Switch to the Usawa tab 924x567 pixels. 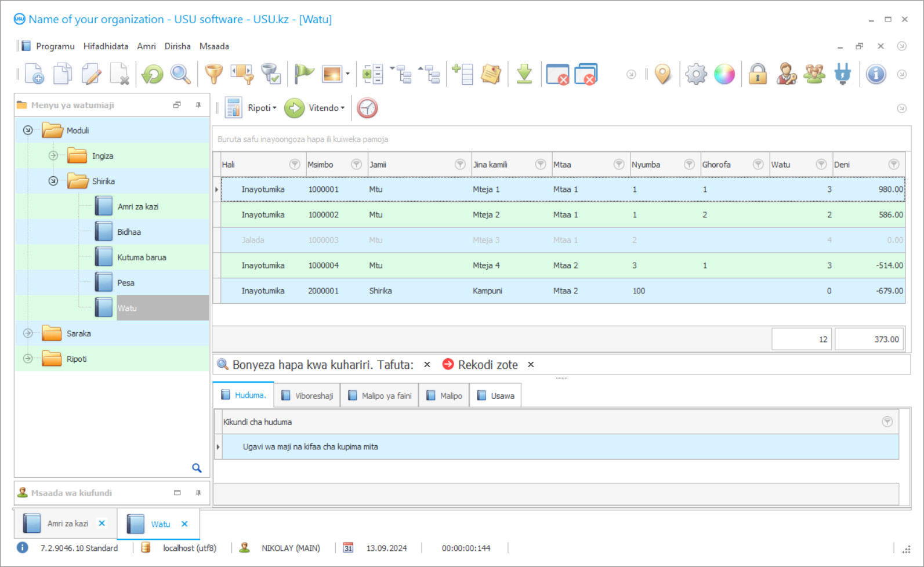(x=495, y=396)
